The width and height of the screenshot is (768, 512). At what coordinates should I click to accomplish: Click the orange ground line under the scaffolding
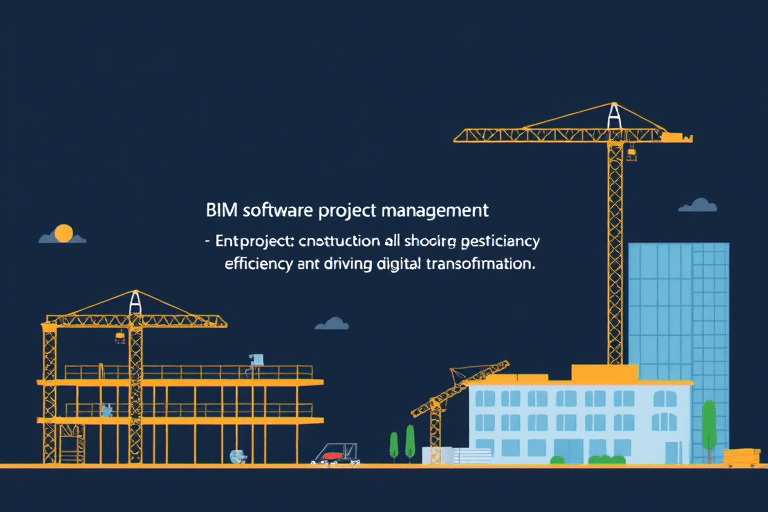click(x=180, y=465)
